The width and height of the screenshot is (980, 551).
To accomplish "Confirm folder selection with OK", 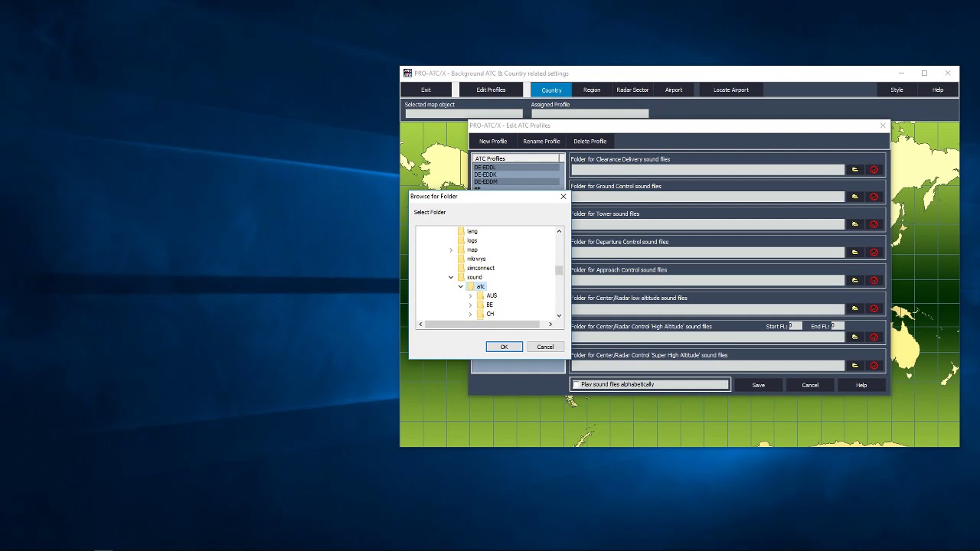I will (504, 347).
